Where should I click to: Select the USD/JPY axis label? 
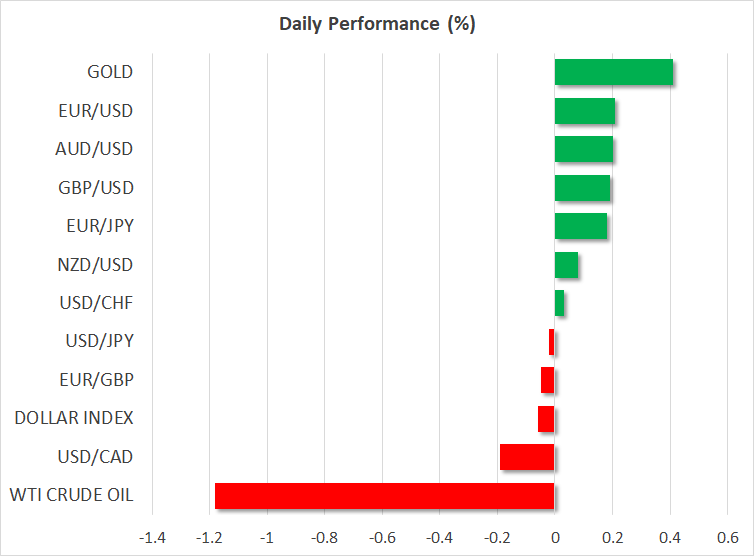tap(99, 341)
